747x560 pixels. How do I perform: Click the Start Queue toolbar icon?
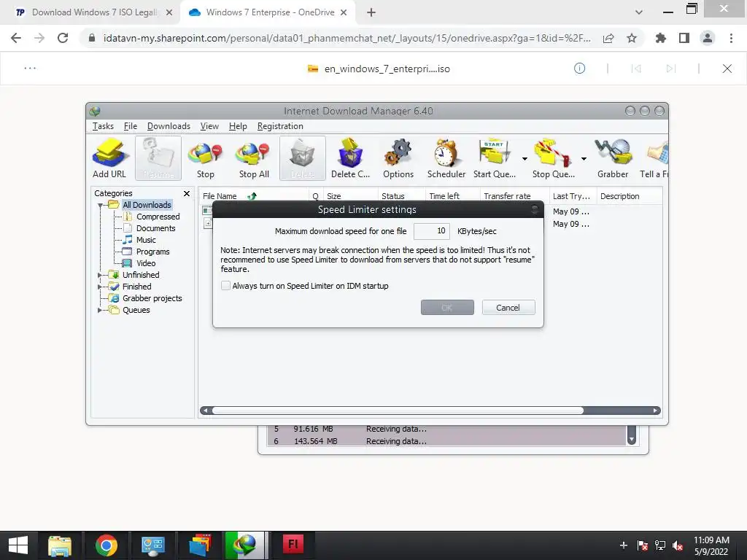(x=495, y=158)
